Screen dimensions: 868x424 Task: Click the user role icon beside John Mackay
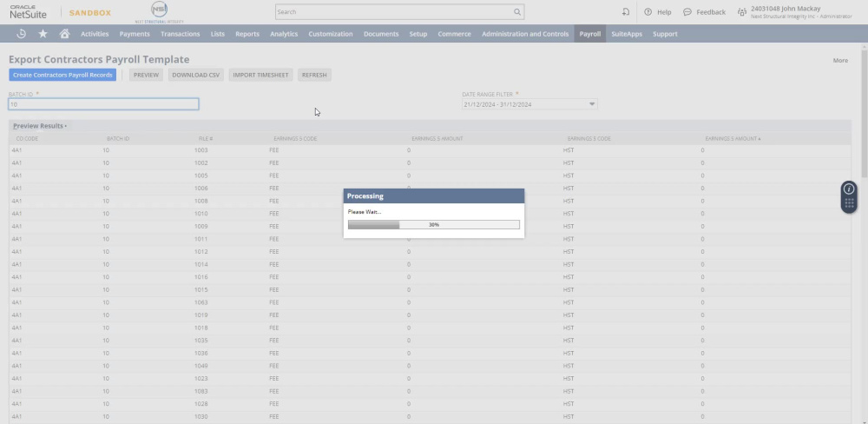[x=742, y=11]
